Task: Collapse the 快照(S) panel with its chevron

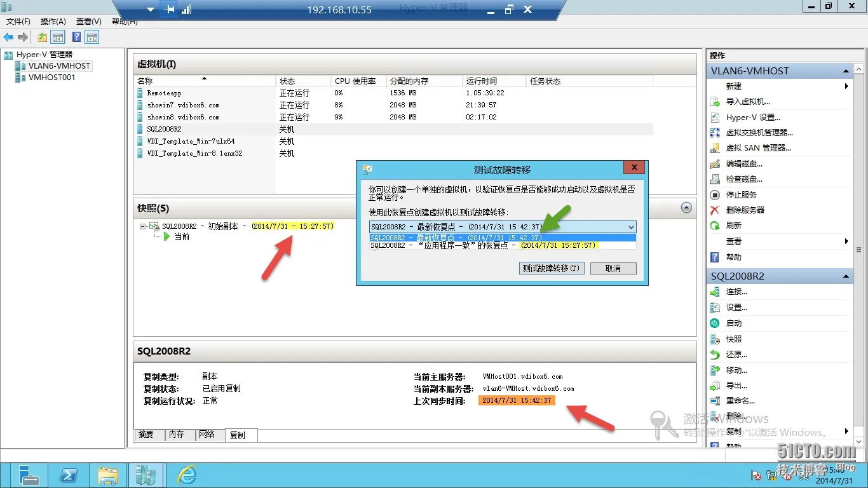Action: (687, 207)
